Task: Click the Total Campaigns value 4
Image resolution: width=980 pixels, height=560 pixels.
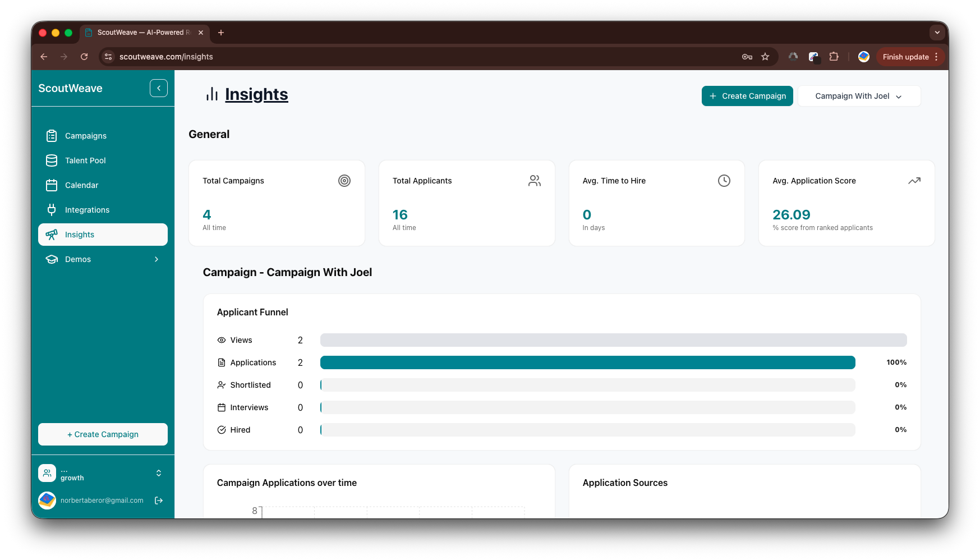Action: [x=207, y=215]
